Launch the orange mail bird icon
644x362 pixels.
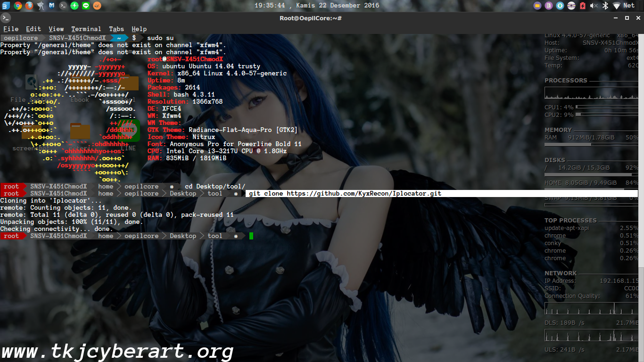click(98, 5)
